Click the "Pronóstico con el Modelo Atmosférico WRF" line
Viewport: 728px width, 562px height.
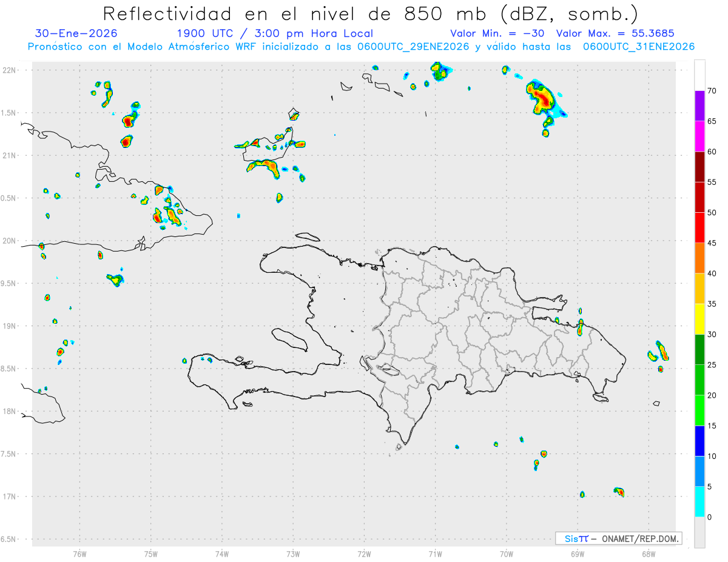[361, 47]
